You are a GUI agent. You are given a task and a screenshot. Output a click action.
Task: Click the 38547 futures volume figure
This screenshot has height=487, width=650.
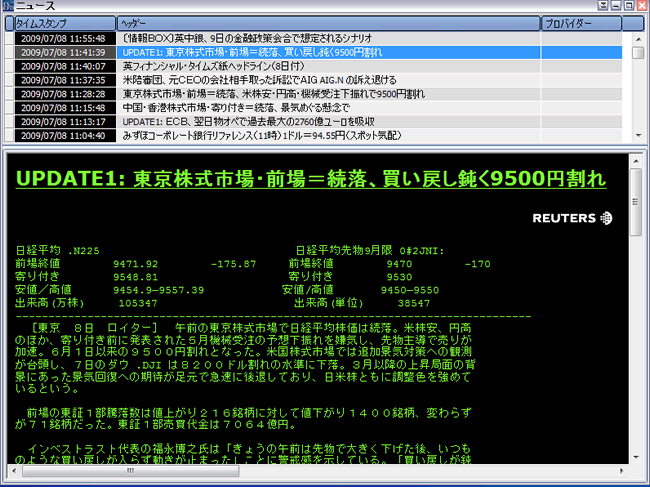point(414,303)
